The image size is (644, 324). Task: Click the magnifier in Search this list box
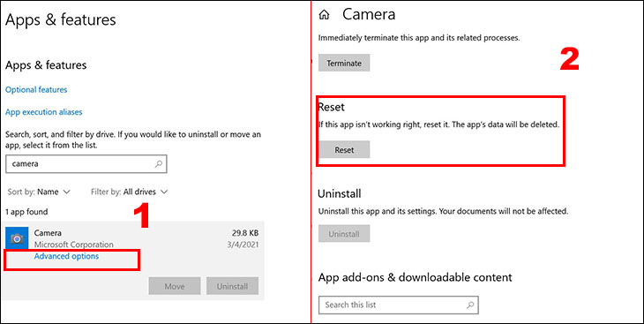coord(470,305)
